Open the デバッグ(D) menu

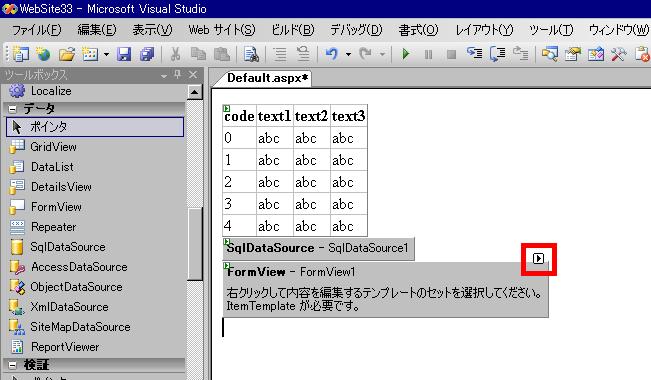(x=356, y=30)
